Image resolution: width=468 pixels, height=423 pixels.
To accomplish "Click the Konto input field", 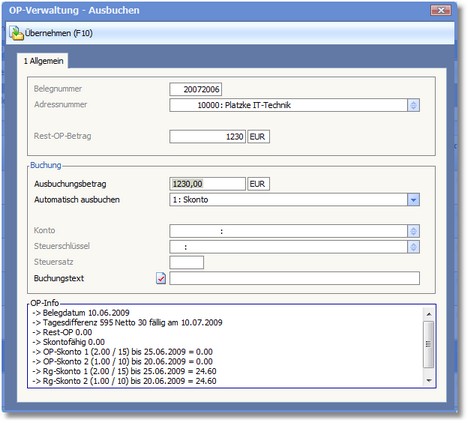I will pos(288,231).
